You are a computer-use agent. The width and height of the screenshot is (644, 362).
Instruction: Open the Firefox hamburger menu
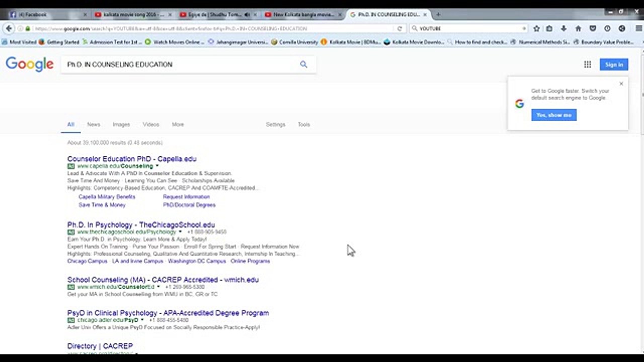638,29
